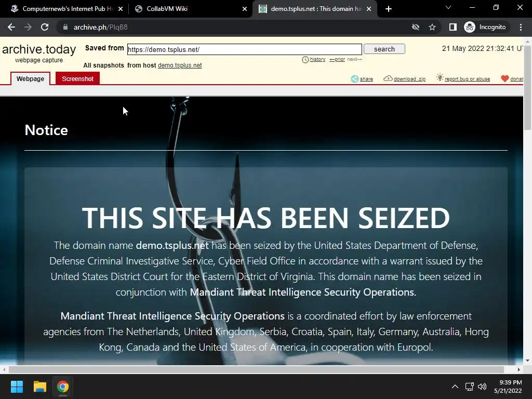Click the network icon in system tray
The width and height of the screenshot is (532, 399).
click(x=469, y=387)
